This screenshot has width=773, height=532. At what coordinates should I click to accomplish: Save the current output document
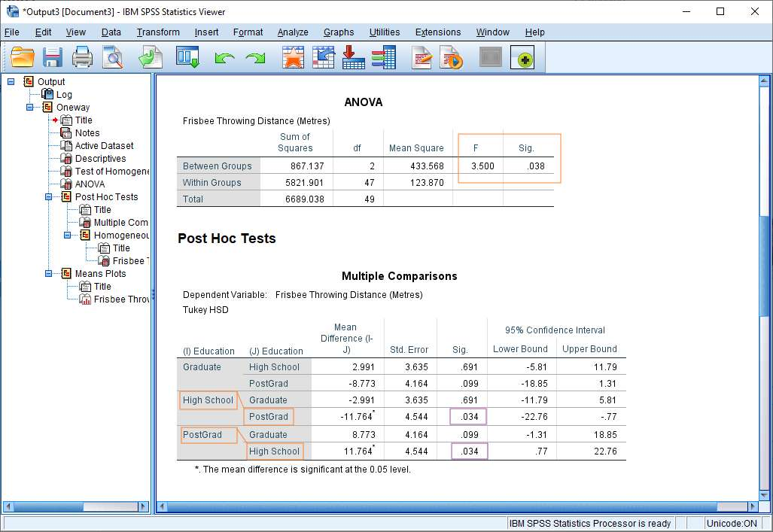coord(52,56)
